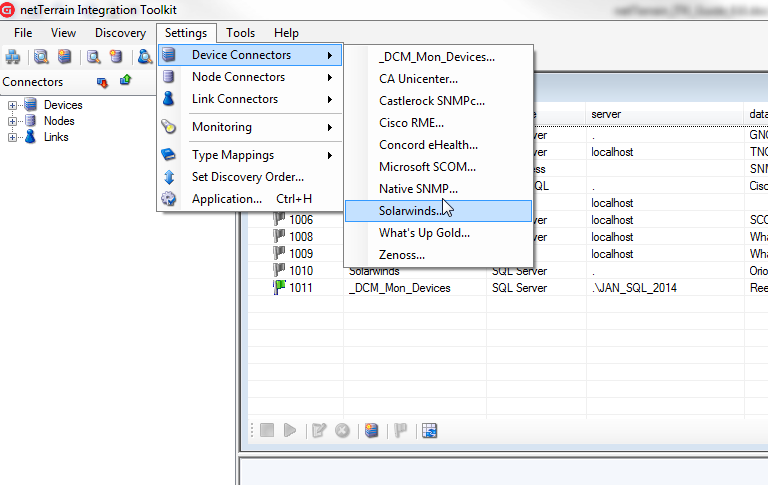This screenshot has width=768, height=485.
Task: Click Set Discovery Order menu entry
Action: coord(247,177)
